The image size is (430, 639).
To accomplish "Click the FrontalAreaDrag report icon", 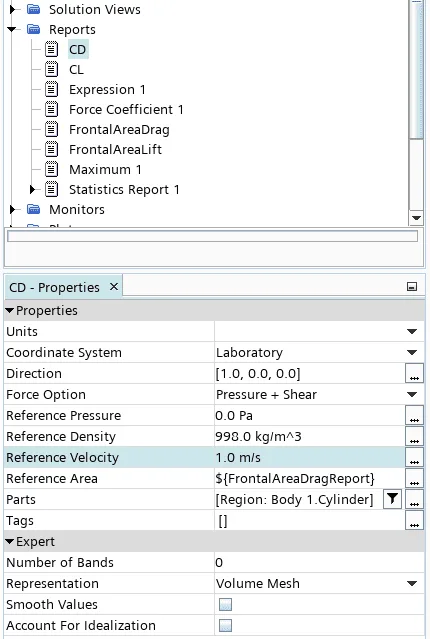I will [51, 129].
